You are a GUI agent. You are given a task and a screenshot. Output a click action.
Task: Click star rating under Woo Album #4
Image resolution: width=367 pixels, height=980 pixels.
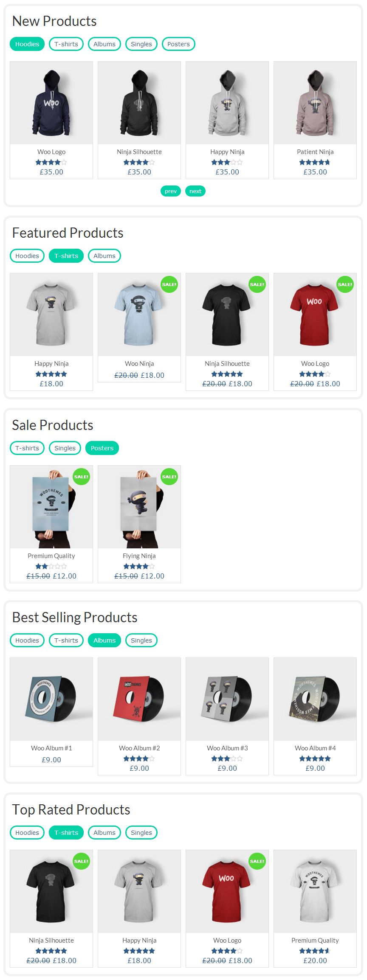click(x=315, y=758)
